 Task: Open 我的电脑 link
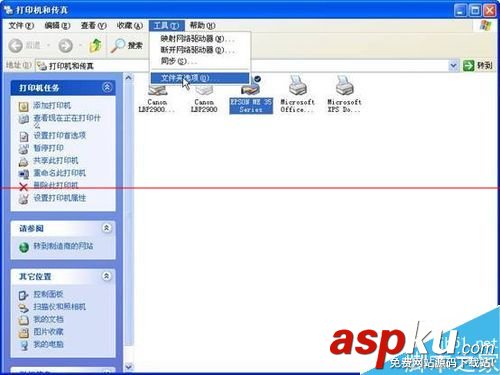(48, 344)
